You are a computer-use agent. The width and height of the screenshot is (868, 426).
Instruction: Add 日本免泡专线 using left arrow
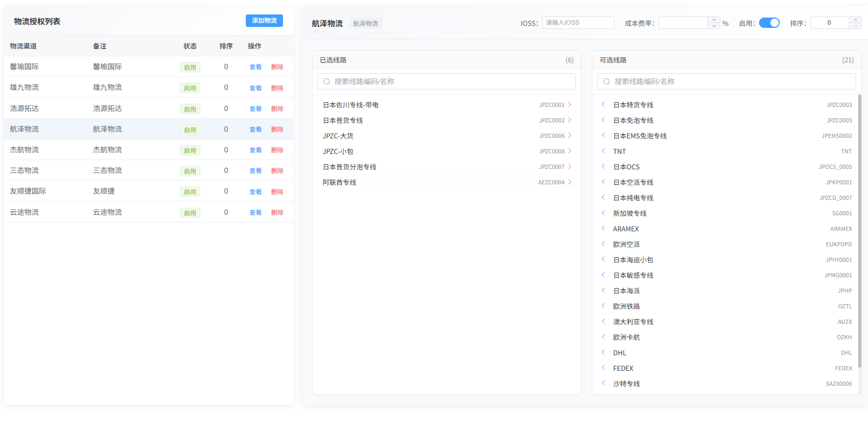(603, 120)
